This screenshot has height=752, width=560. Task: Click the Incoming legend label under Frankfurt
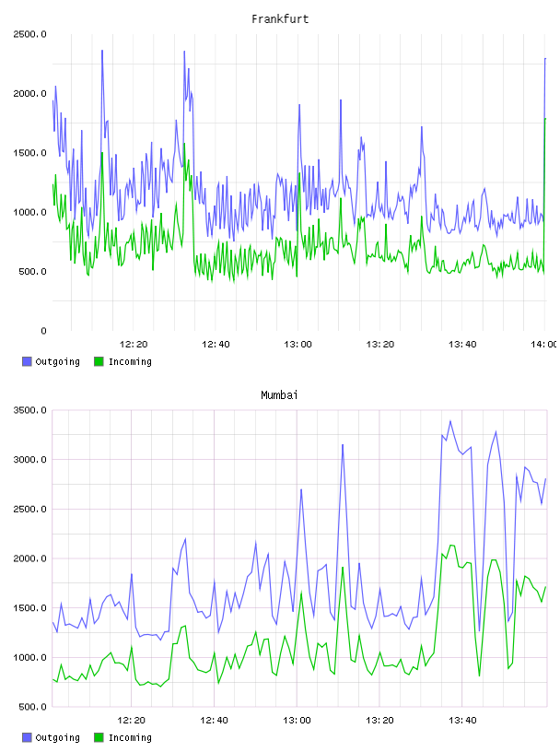point(130,362)
